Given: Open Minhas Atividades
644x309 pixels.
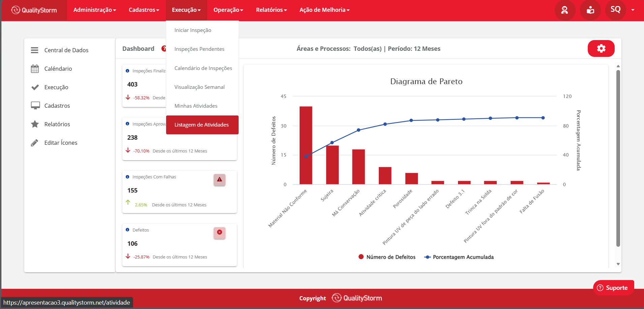Looking at the screenshot, I should click(x=202, y=106).
